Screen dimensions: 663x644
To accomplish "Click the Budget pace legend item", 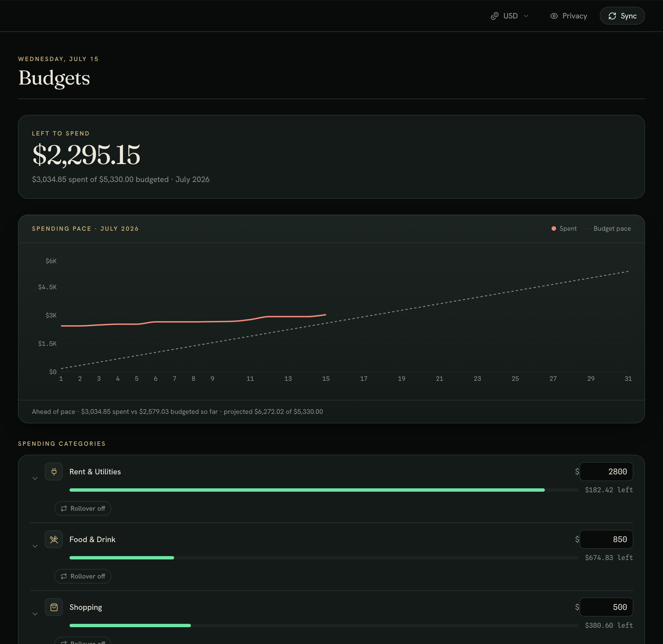I will click(607, 229).
